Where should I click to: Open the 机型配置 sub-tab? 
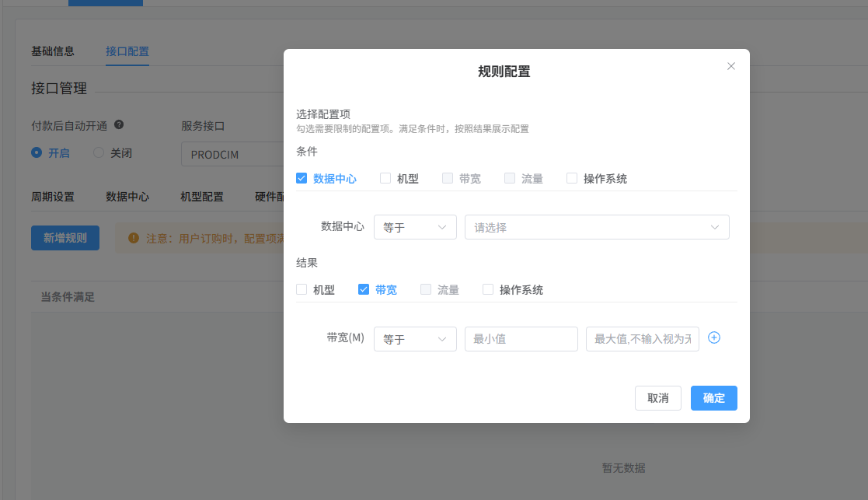tap(202, 197)
